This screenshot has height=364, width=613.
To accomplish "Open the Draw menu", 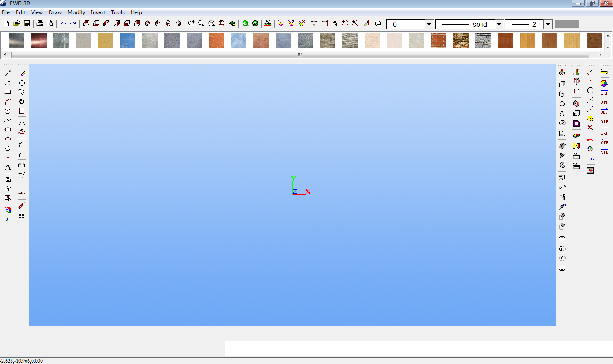I will pos(55,12).
